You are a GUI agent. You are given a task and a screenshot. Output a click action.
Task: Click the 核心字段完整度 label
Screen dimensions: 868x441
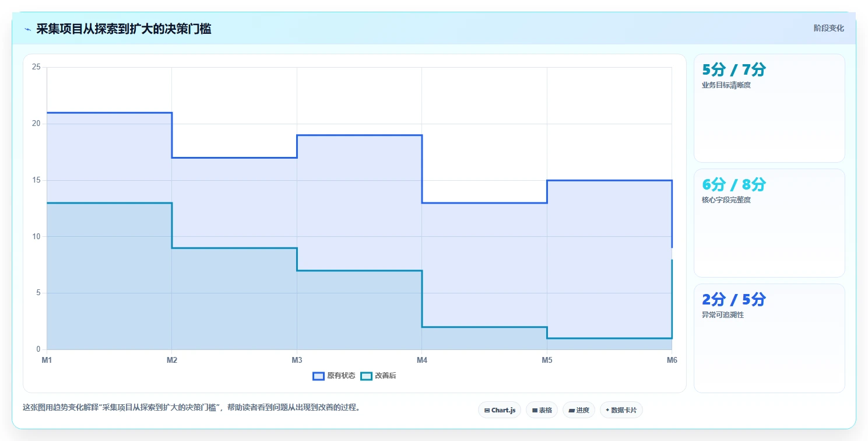(726, 200)
